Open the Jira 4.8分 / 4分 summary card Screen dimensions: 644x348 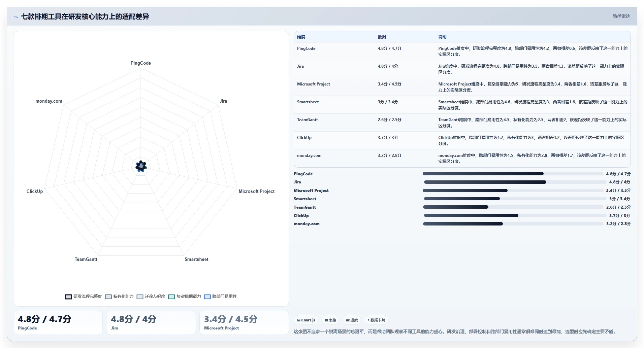tap(151, 322)
